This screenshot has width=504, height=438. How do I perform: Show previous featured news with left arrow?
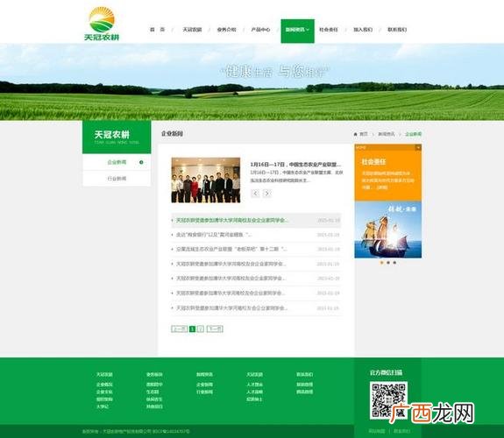click(255, 193)
